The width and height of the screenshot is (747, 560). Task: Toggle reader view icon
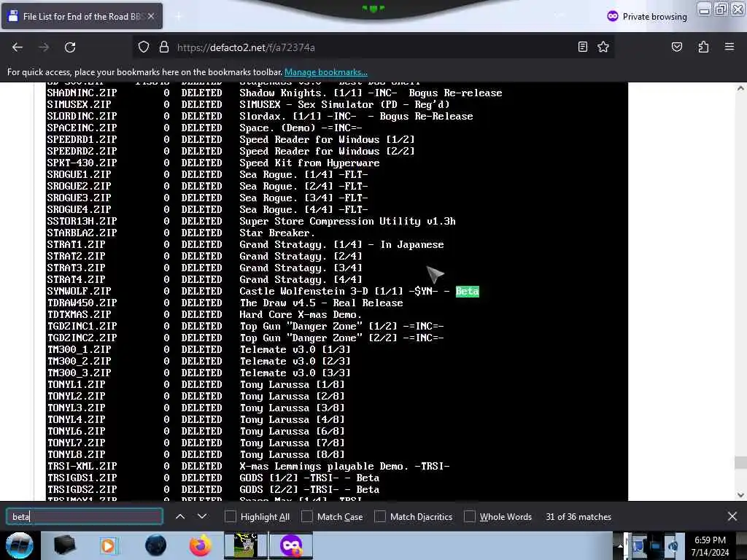[x=583, y=47]
